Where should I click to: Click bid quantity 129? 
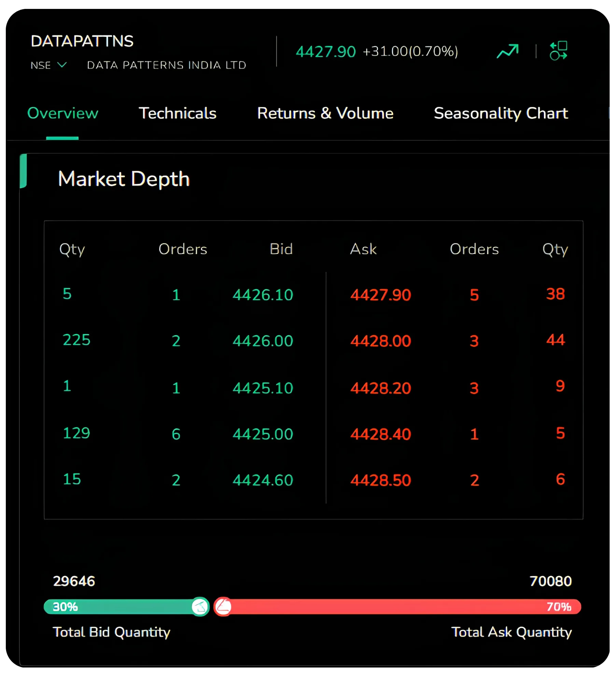76,433
